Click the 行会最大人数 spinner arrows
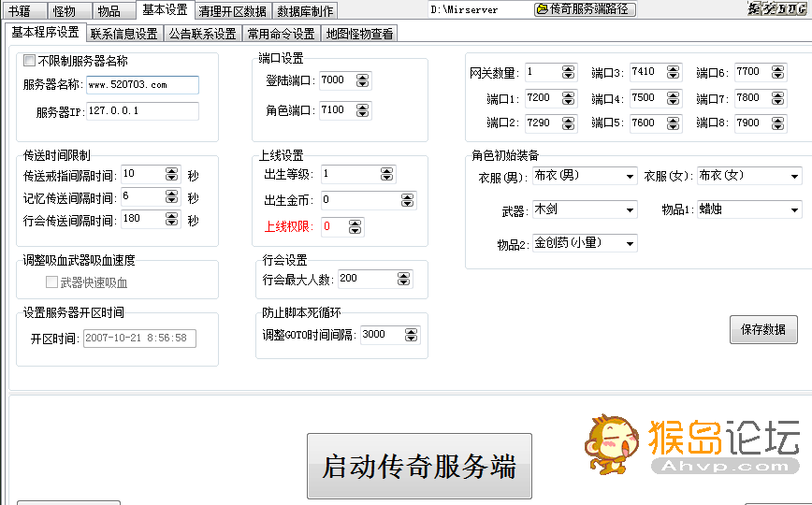 tap(403, 279)
